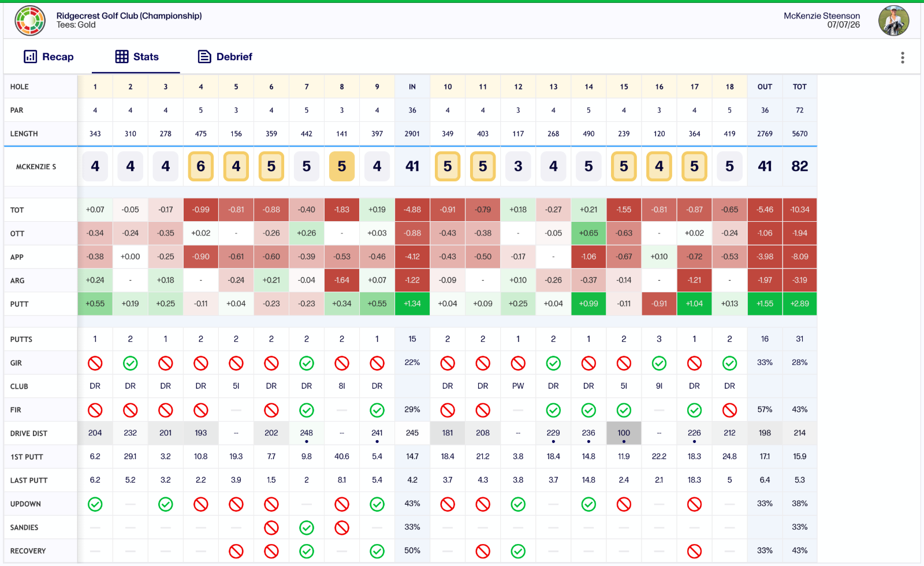Click hole 6 SANDIES missed icon
Screen dimensions: 924x566
pos(271,527)
